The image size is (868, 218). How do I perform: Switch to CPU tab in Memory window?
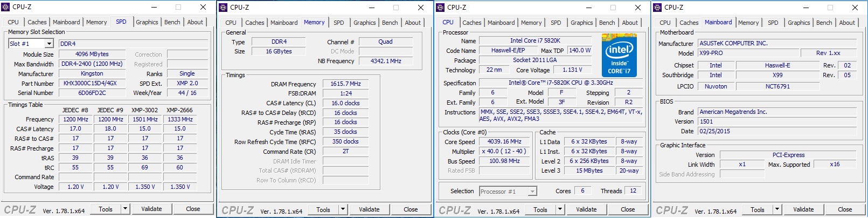pyautogui.click(x=231, y=23)
